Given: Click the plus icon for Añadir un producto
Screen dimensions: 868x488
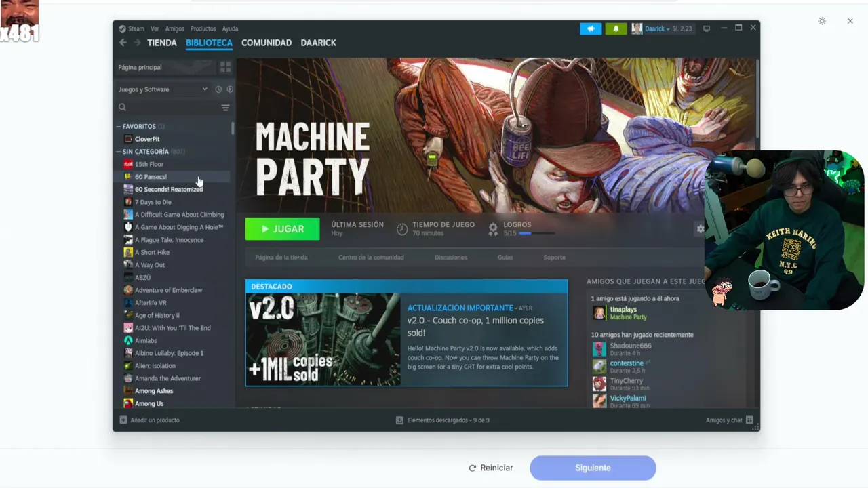Looking at the screenshot, I should [123, 420].
